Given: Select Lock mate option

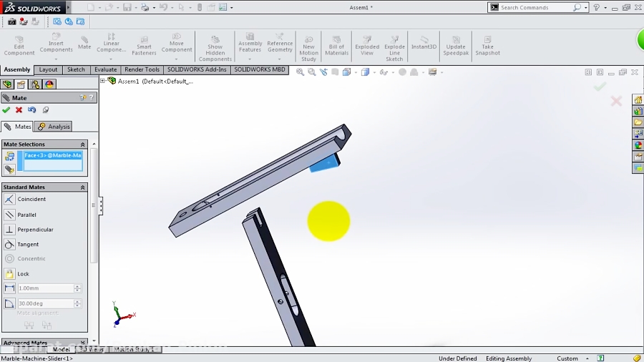Looking at the screenshot, I should 17,274.
